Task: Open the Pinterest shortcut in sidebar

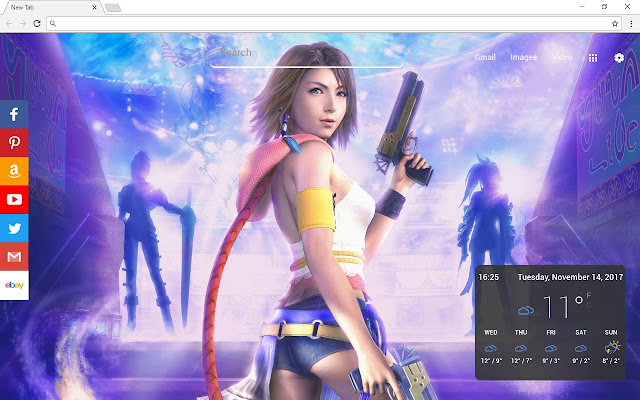Action: tap(14, 143)
